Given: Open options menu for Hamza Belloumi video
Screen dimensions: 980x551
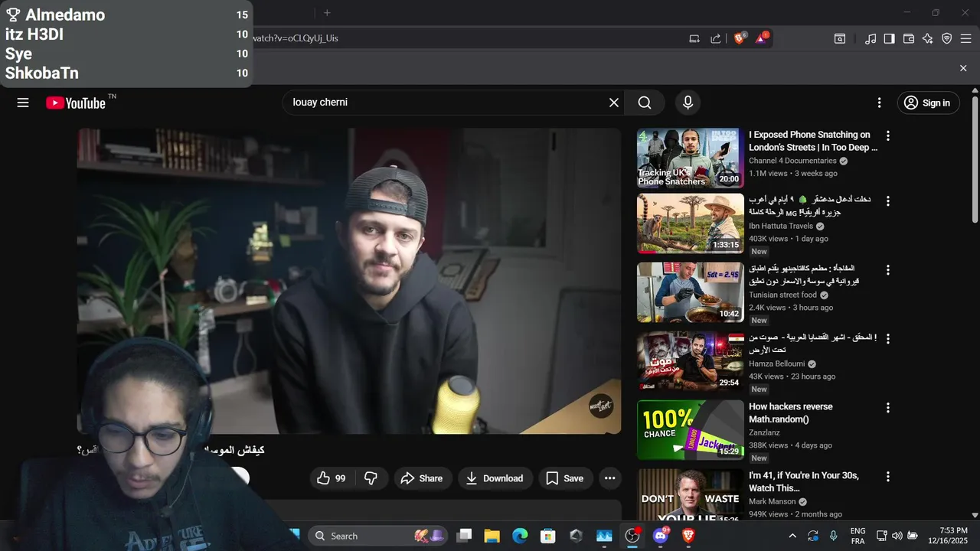Looking at the screenshot, I should point(888,338).
